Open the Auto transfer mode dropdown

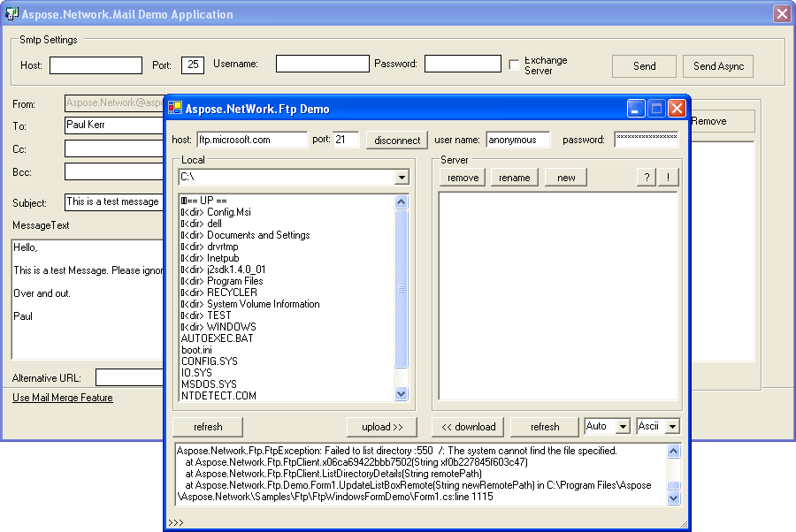click(x=622, y=426)
